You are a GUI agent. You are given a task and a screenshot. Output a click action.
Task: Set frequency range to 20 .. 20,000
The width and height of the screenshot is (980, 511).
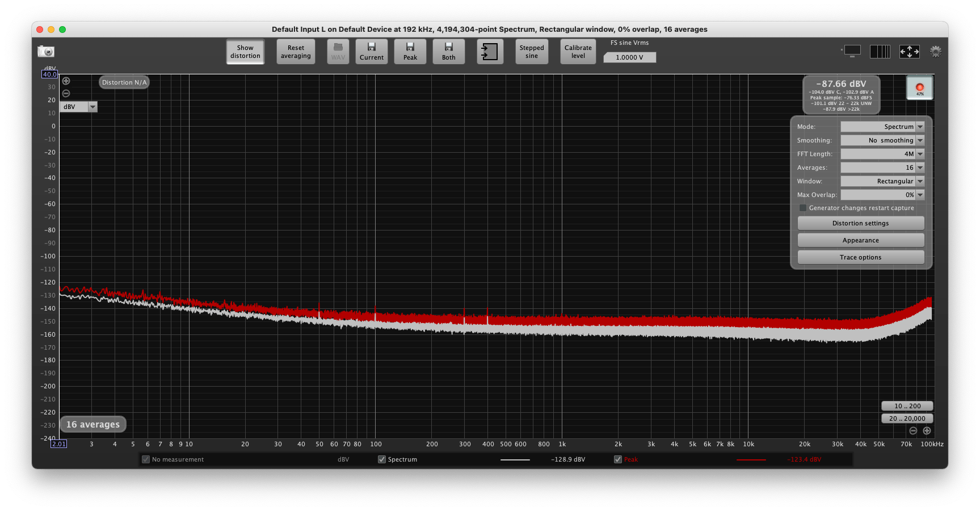(907, 418)
